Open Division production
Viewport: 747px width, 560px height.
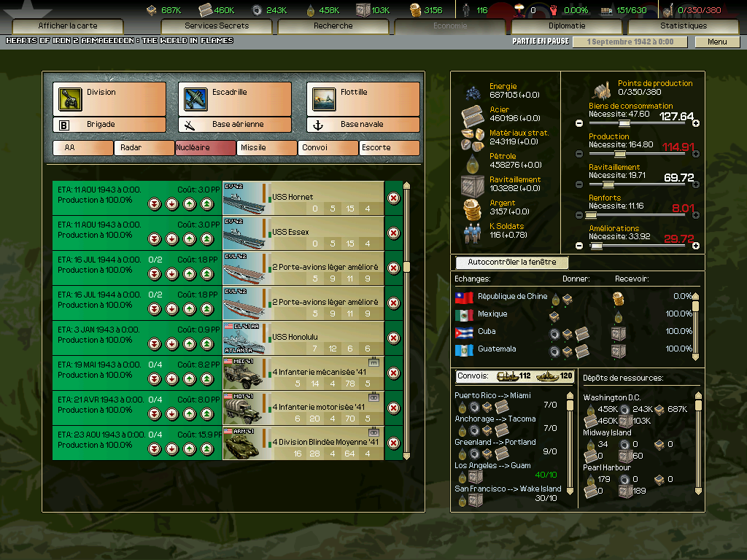(109, 99)
